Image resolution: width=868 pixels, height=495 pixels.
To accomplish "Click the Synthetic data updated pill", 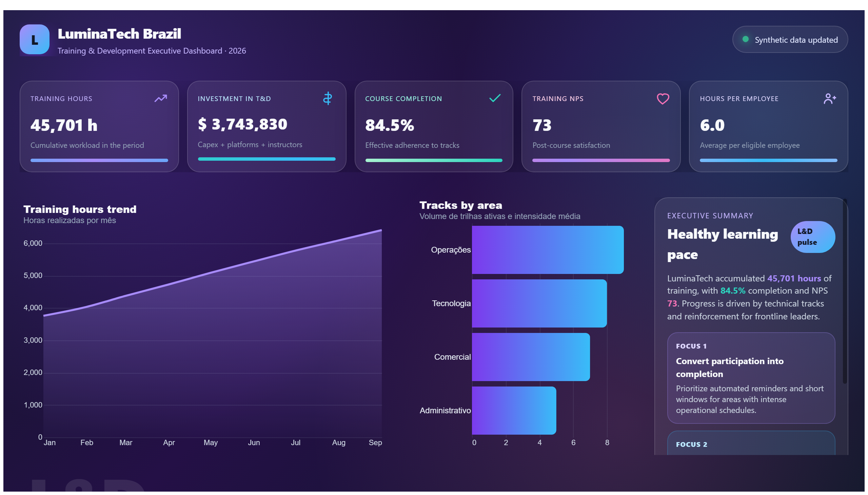I will point(790,39).
